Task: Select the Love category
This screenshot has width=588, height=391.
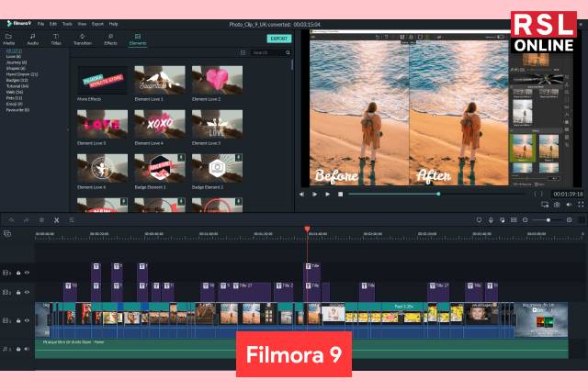Action: (14, 57)
